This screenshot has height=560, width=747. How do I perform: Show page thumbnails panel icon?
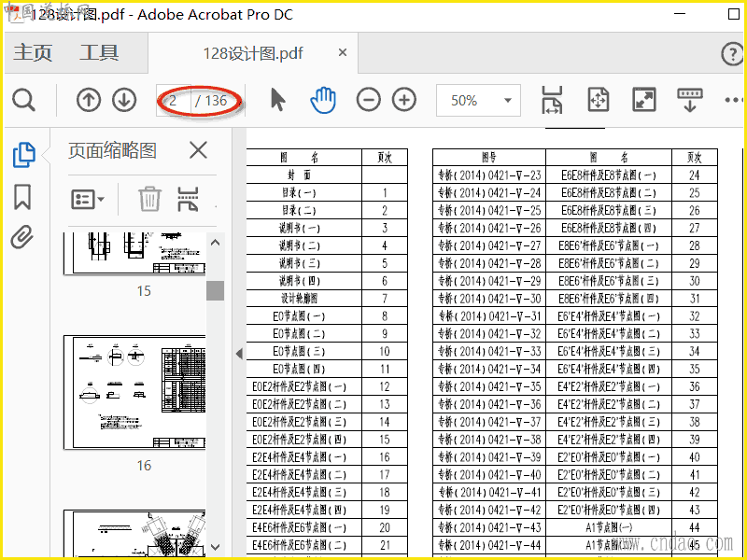tap(24, 155)
